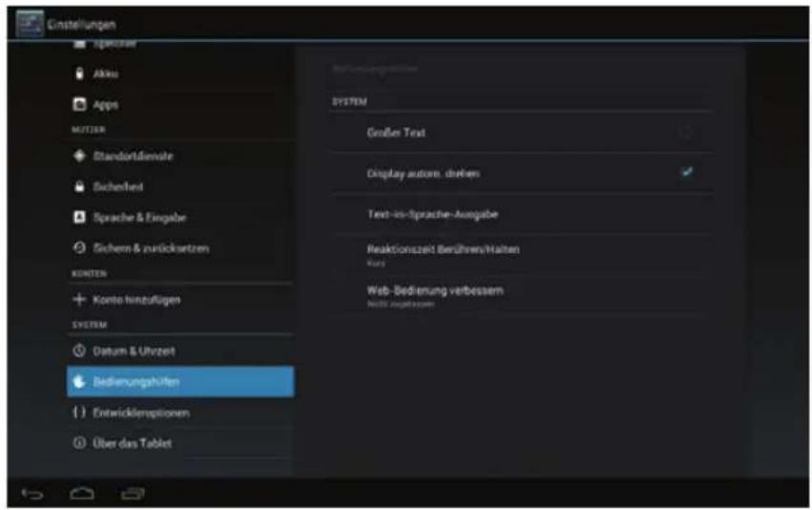The width and height of the screenshot is (812, 510).
Task: Open Text-in-Sprache-Ausgabe settings
Action: 522,214
